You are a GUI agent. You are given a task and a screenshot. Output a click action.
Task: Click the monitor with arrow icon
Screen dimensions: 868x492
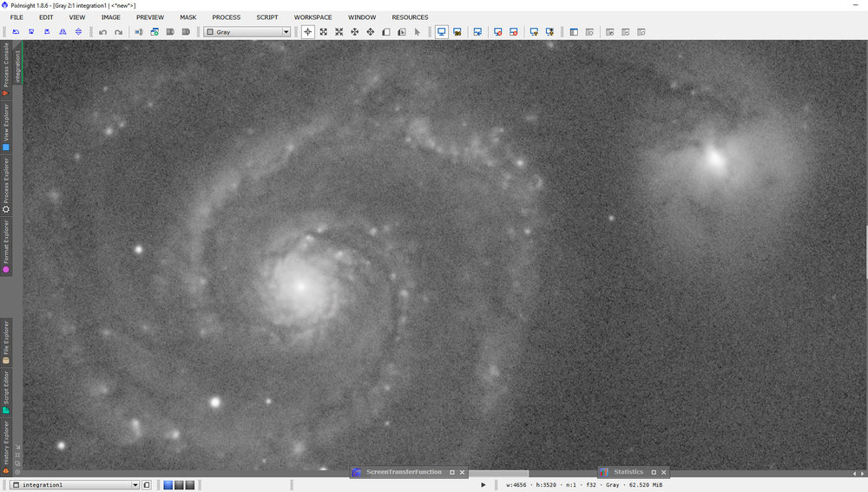coord(477,32)
